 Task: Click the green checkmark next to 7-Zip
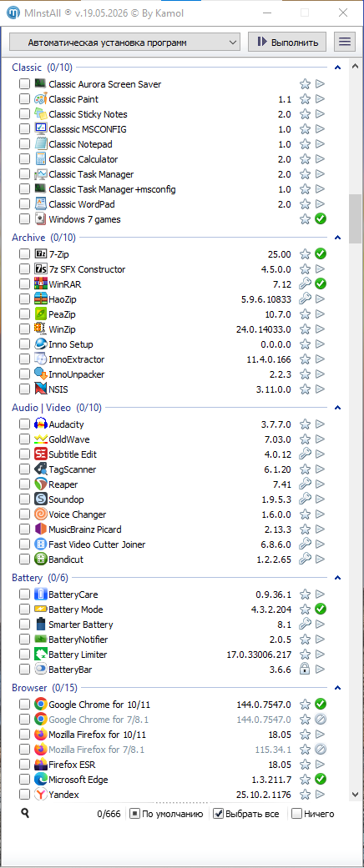point(321,254)
